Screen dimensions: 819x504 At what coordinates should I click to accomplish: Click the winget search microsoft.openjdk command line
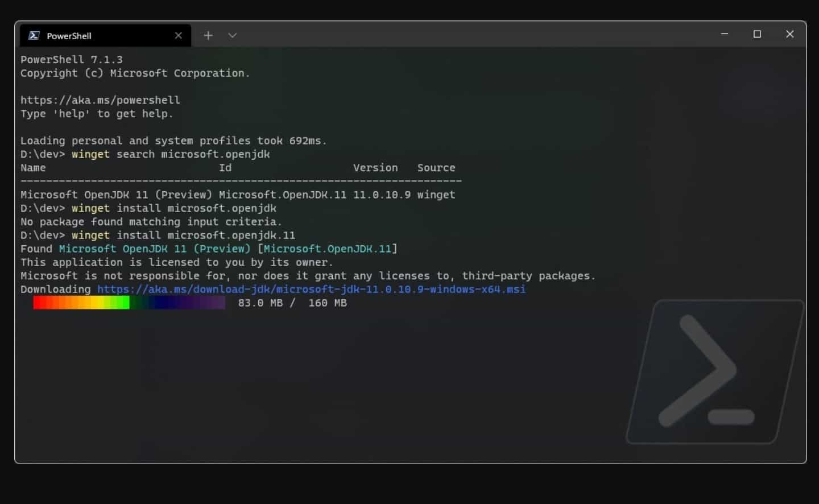[171, 154]
